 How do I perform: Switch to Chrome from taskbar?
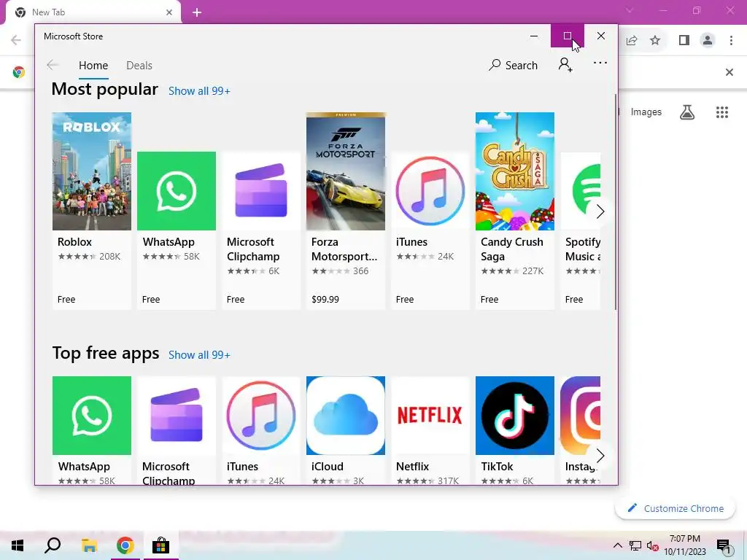(x=125, y=545)
